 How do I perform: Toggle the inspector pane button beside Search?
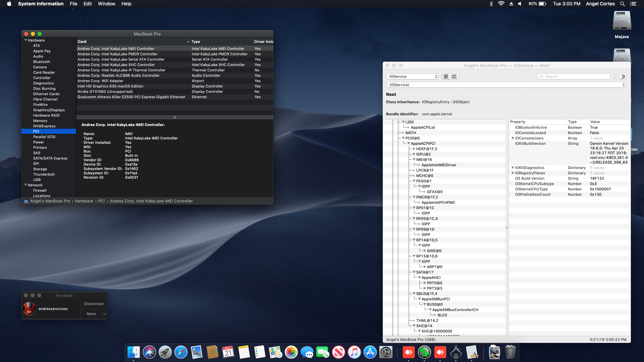[623, 76]
